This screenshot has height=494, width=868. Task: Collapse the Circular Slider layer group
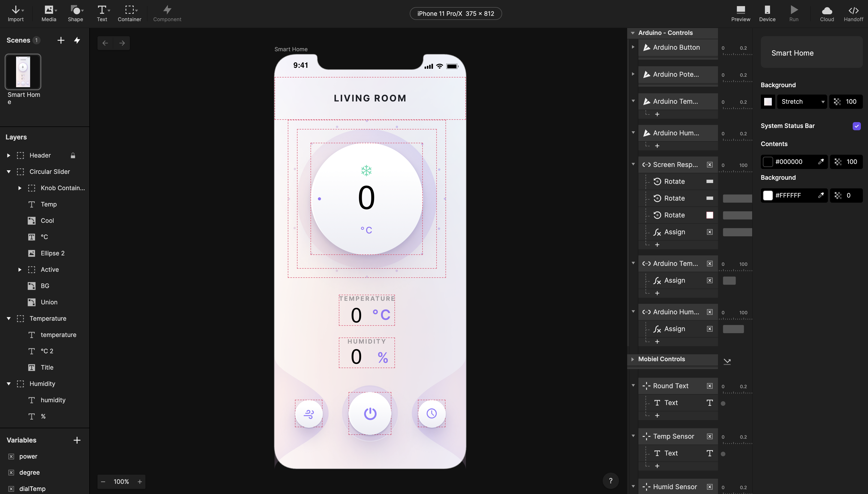pos(9,172)
